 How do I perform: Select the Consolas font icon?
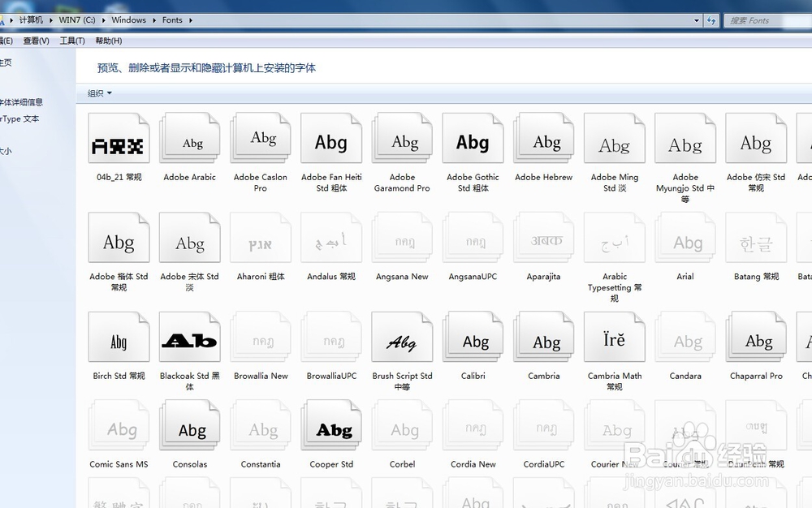point(190,424)
